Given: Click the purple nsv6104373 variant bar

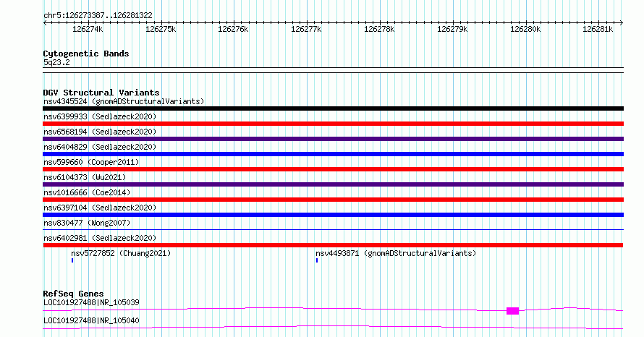Looking at the screenshot, I should pos(333,184).
